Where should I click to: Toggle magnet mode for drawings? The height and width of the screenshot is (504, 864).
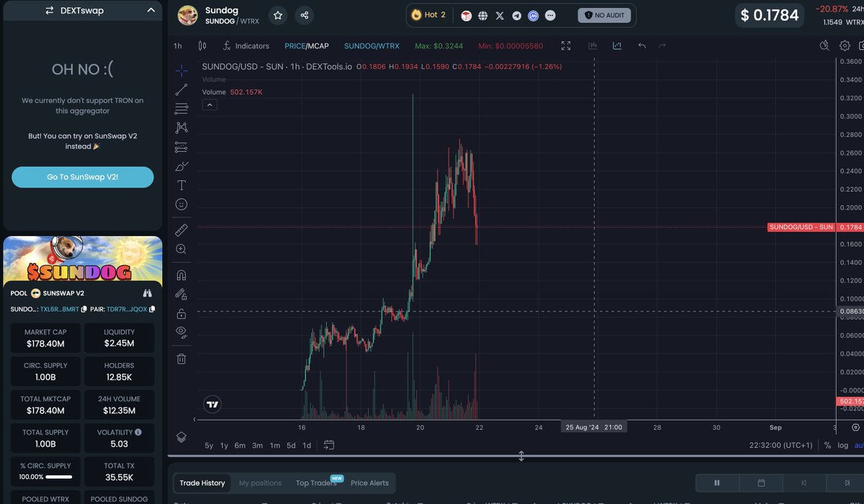(x=181, y=275)
